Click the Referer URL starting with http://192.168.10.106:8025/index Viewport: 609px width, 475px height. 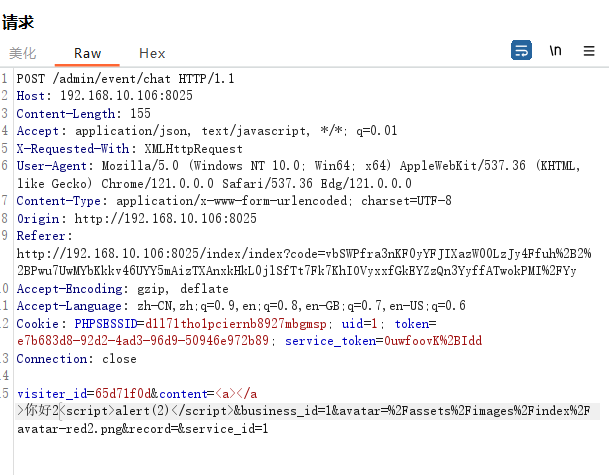tap(304, 262)
